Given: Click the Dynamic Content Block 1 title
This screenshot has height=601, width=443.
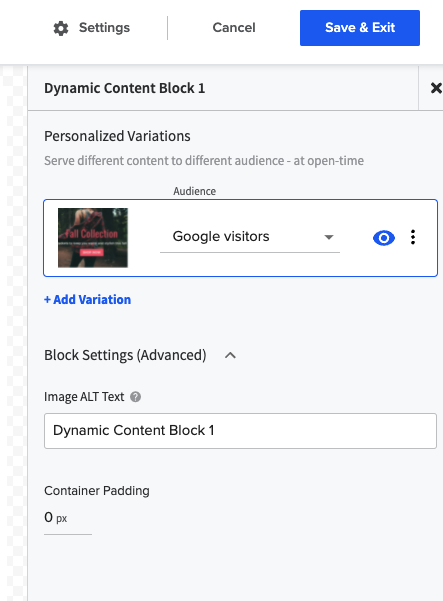Looking at the screenshot, I should (125, 88).
